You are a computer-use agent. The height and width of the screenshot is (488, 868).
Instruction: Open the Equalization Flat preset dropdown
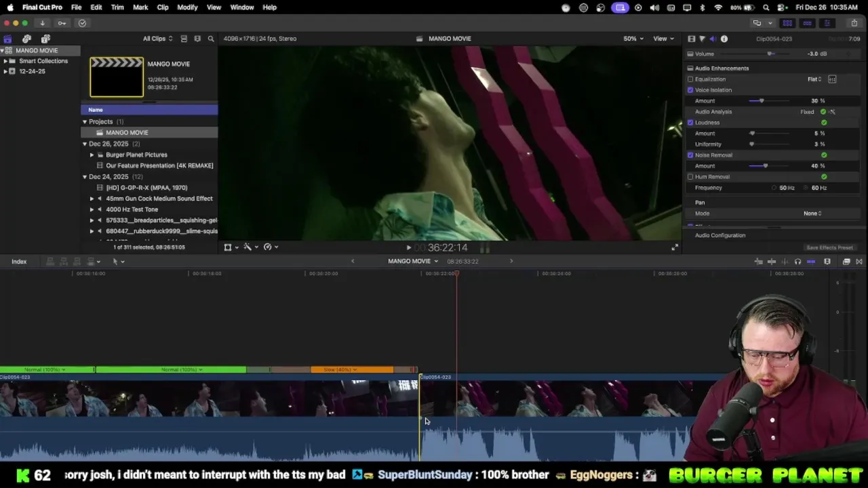814,79
